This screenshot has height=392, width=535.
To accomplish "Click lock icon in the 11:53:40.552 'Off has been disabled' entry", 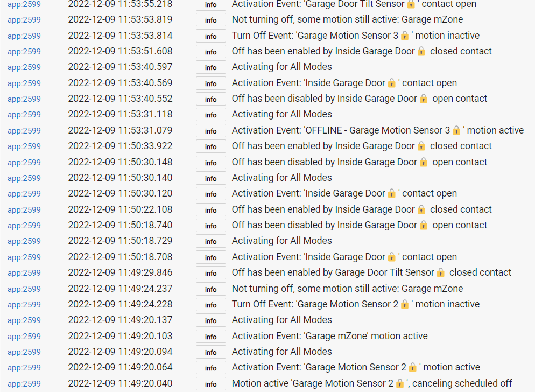I will click(x=424, y=99).
